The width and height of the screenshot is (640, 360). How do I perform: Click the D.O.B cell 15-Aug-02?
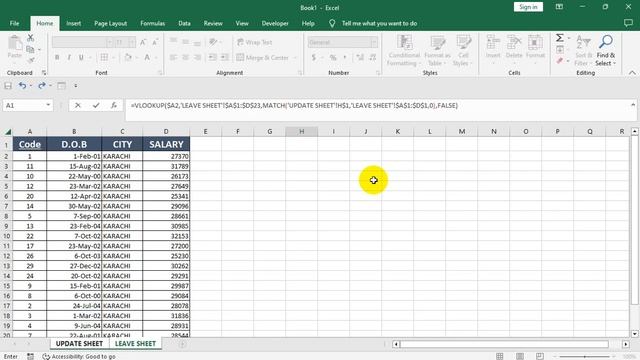tap(74, 166)
